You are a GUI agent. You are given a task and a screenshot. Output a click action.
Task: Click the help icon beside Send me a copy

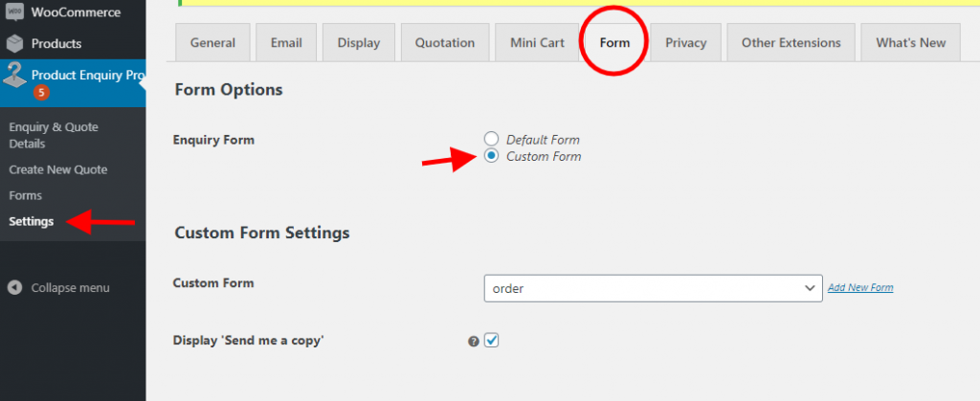(474, 341)
